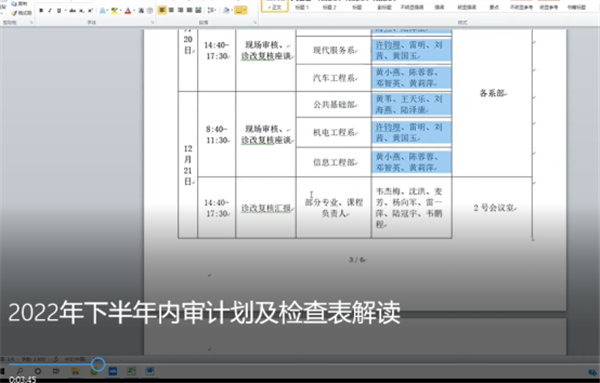
Task: Click the 各系部 cell
Action: (x=492, y=93)
